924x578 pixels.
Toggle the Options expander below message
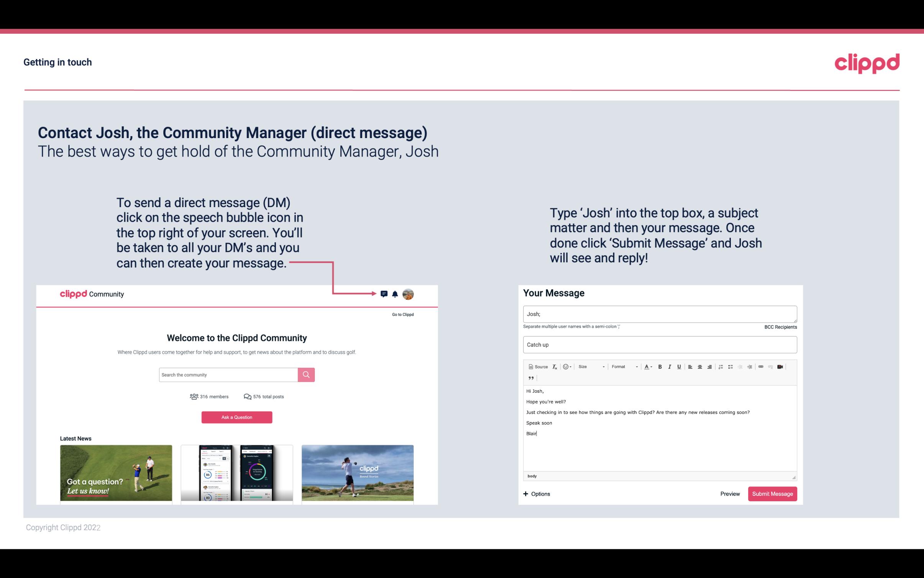tap(535, 494)
